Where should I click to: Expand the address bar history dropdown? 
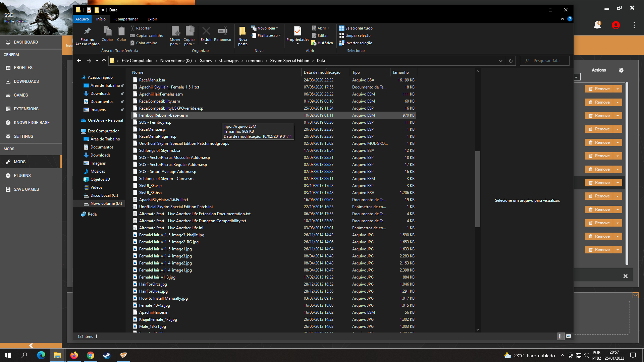[500, 61]
